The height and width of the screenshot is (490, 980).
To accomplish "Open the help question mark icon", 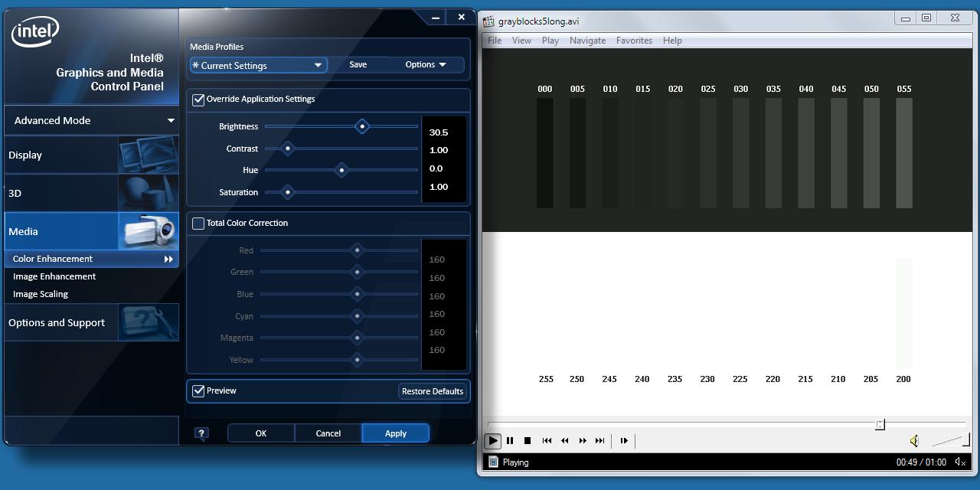I will (x=201, y=433).
